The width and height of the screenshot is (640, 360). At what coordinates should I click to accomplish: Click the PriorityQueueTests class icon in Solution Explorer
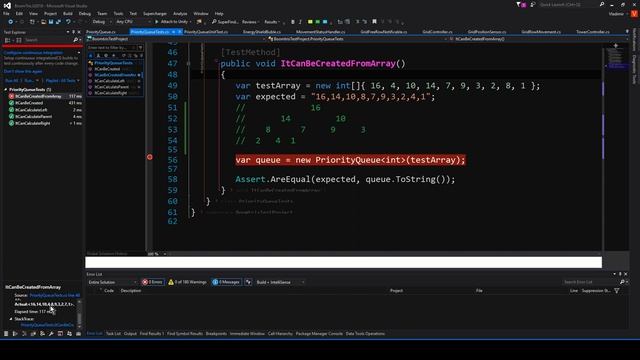click(91, 63)
